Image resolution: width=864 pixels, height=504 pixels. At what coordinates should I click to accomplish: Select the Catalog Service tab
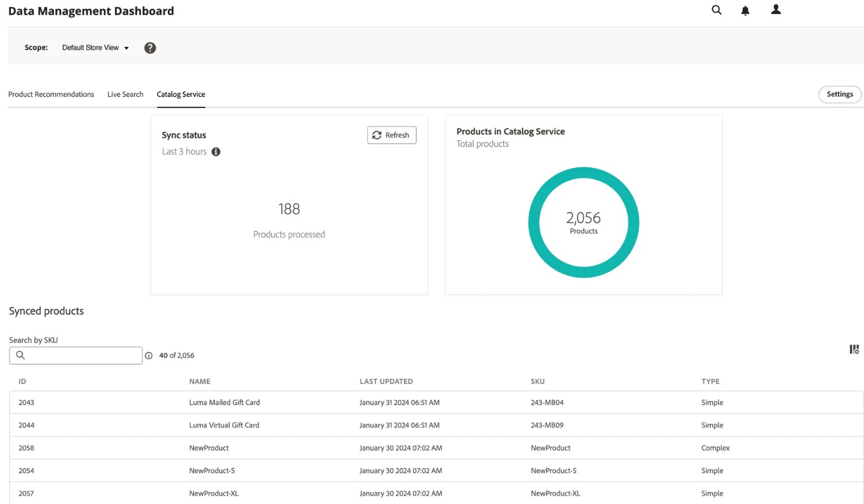coord(181,94)
